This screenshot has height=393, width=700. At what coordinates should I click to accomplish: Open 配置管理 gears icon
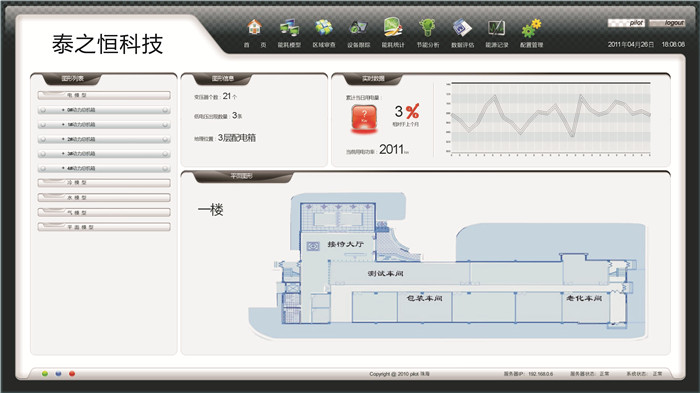coord(531,28)
